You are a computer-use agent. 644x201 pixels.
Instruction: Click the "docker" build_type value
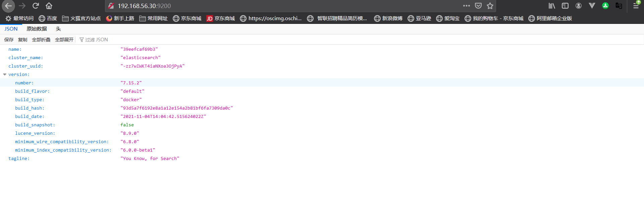[131, 100]
